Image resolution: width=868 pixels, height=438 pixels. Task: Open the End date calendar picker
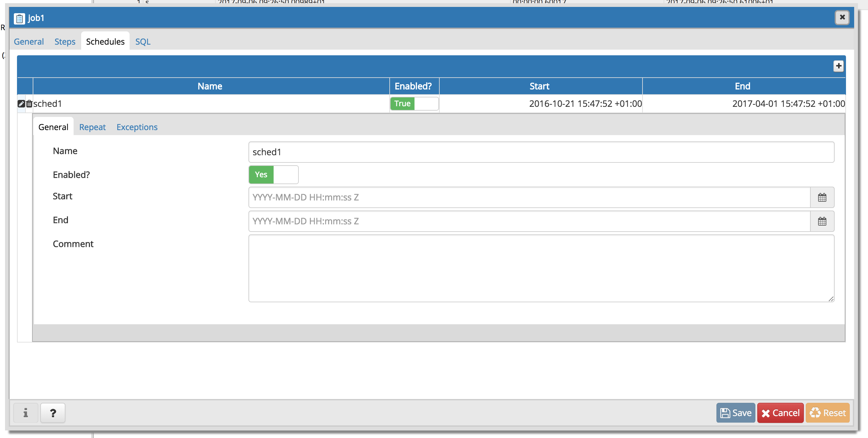coord(822,222)
